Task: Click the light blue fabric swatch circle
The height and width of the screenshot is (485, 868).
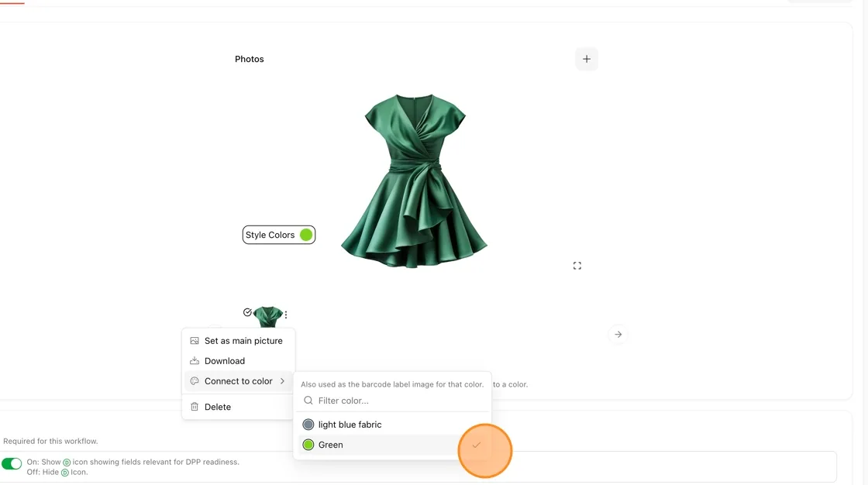Action: pos(308,425)
